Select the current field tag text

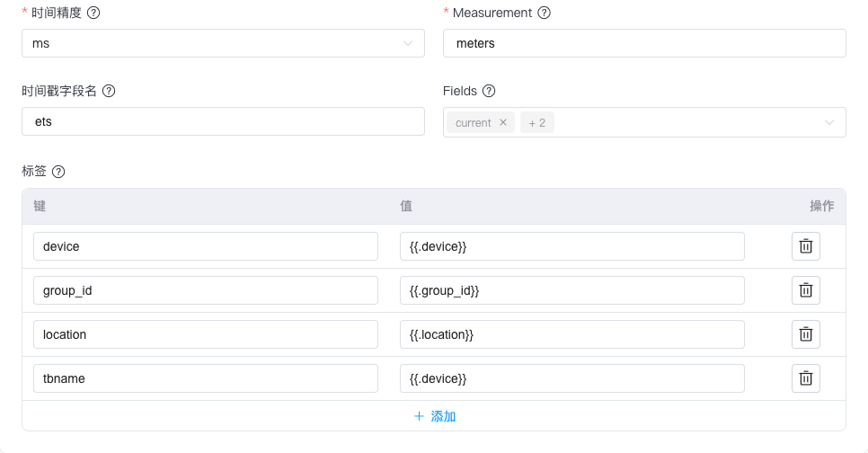(474, 123)
